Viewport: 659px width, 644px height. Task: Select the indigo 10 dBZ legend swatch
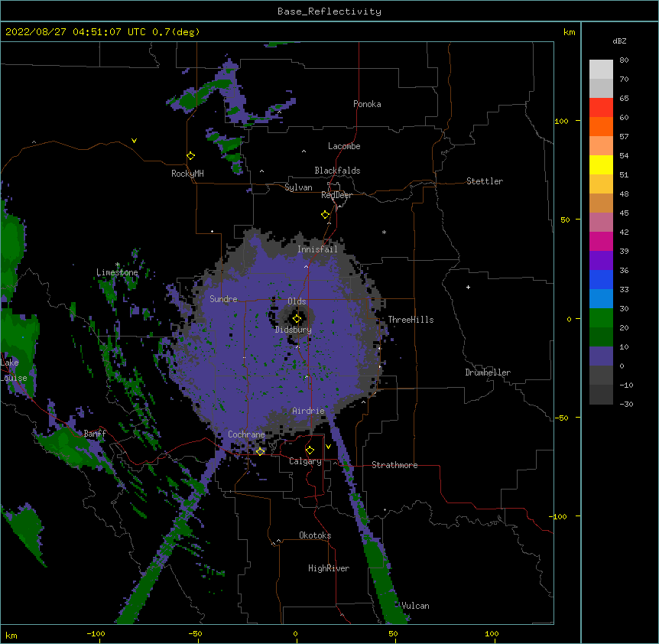[x=601, y=356]
